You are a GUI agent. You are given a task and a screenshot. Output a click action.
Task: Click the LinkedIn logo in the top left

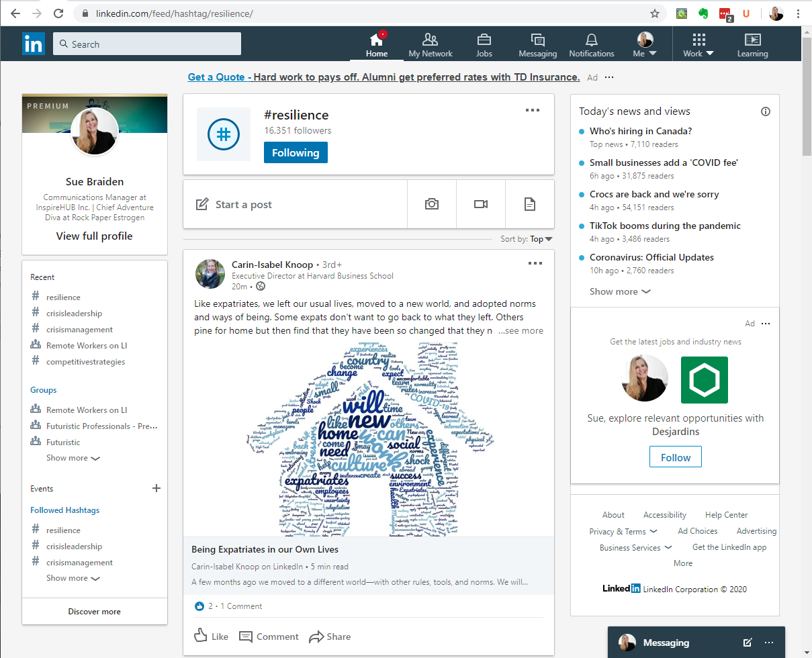[34, 43]
